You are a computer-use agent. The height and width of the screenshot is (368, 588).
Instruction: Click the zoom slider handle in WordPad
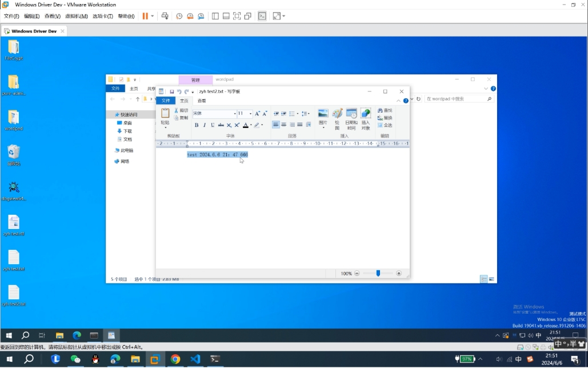pyautogui.click(x=378, y=274)
